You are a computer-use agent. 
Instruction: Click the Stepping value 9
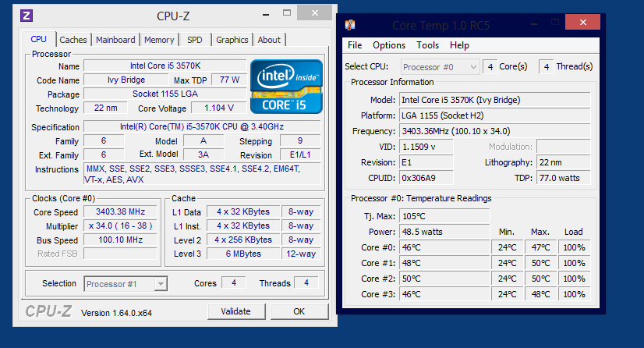(x=300, y=141)
